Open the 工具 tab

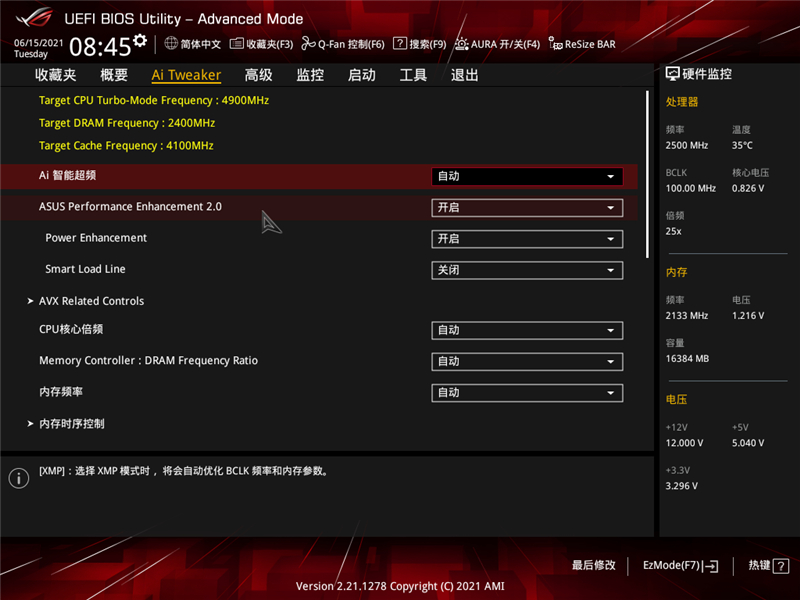(413, 75)
